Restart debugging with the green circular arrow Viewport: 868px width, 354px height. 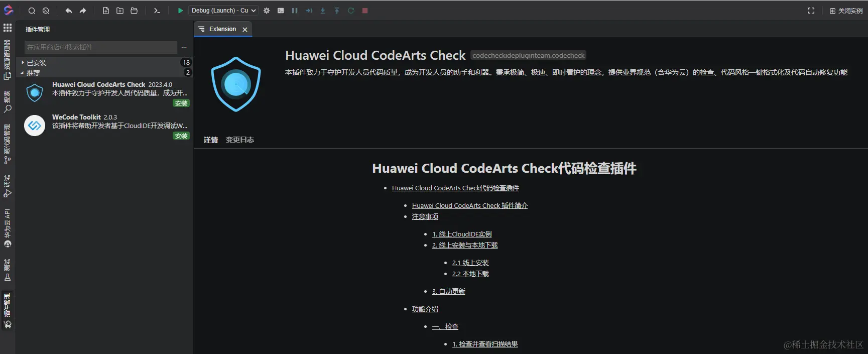(351, 11)
